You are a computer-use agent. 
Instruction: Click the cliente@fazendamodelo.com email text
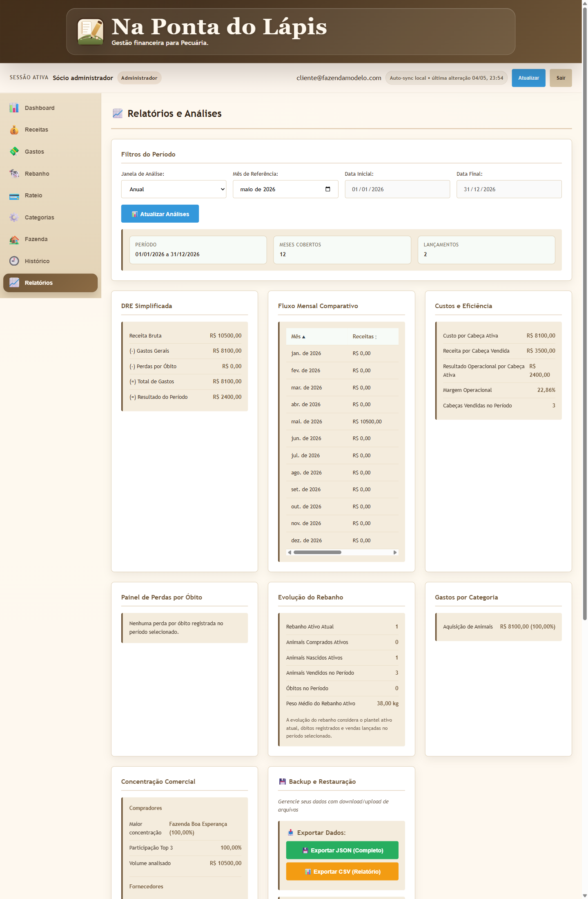(x=339, y=78)
